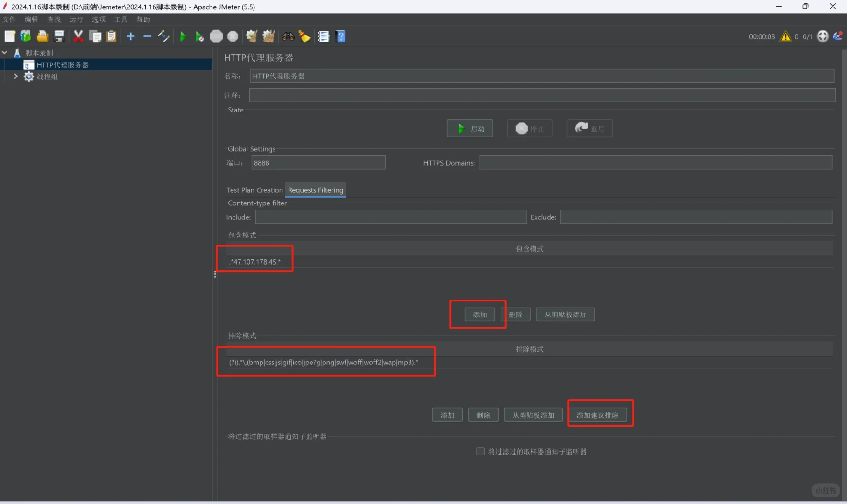The height and width of the screenshot is (504, 847).
Task: Click the 重启 proxy button
Action: (x=589, y=128)
